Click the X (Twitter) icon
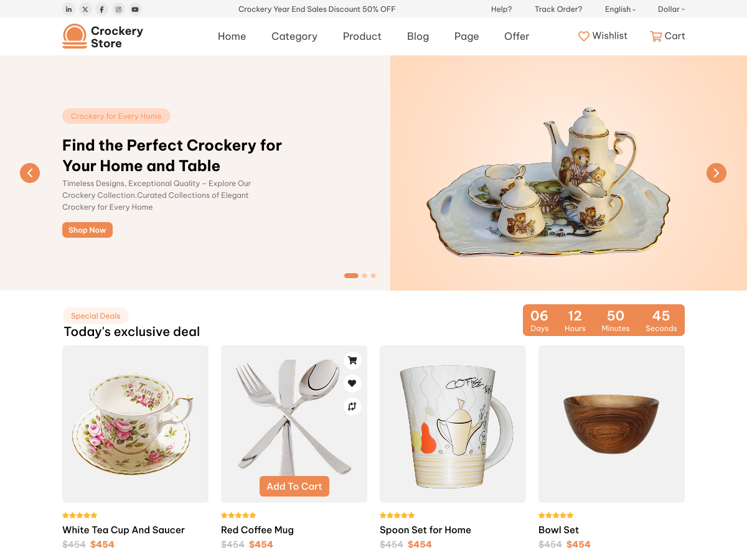This screenshot has height=560, width=747. [x=85, y=9]
